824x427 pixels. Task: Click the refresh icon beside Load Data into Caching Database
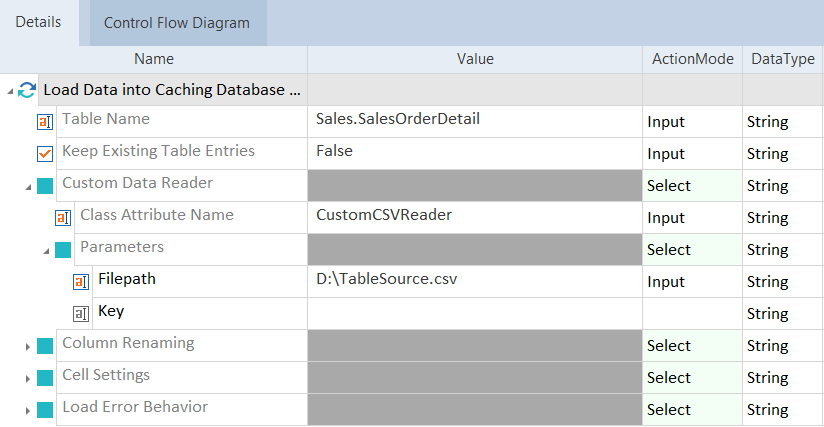(28, 90)
